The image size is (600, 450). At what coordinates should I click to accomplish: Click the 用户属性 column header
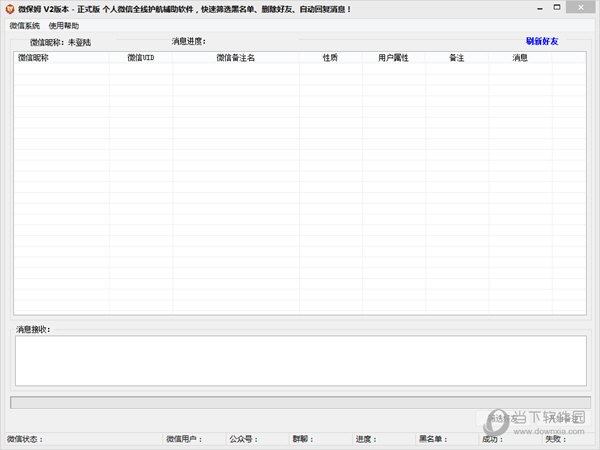pyautogui.click(x=394, y=58)
